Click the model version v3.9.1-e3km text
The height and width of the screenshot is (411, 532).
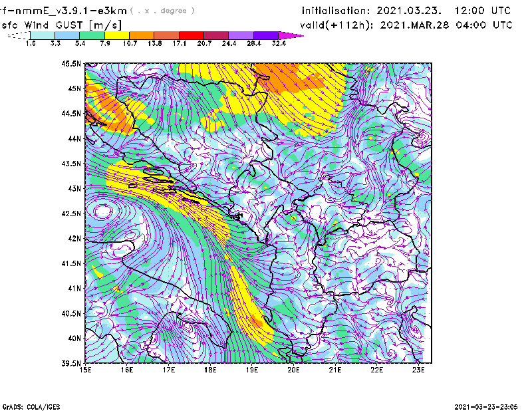click(x=92, y=11)
